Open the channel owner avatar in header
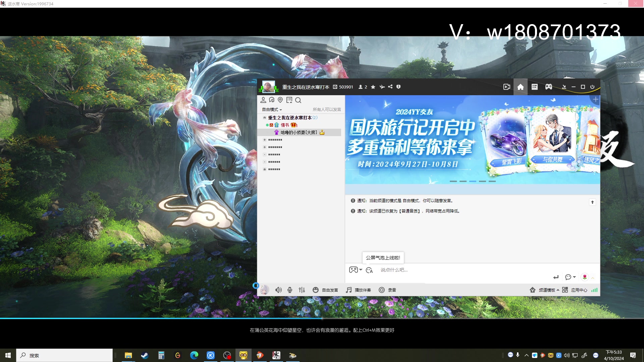 pyautogui.click(x=268, y=87)
